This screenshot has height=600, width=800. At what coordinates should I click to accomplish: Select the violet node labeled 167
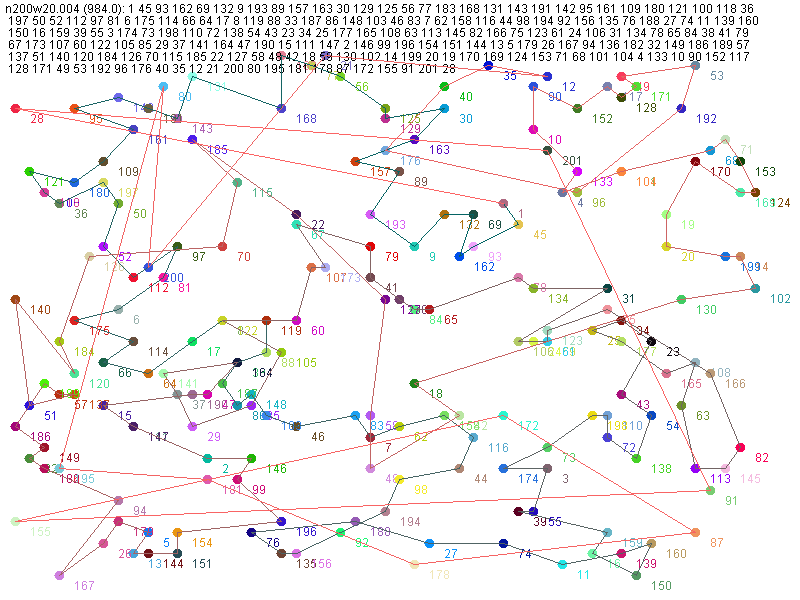coord(59,575)
